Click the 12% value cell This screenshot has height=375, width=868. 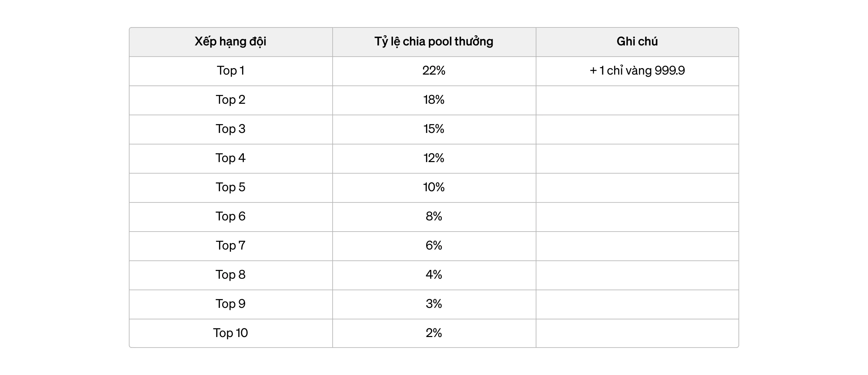click(x=434, y=158)
